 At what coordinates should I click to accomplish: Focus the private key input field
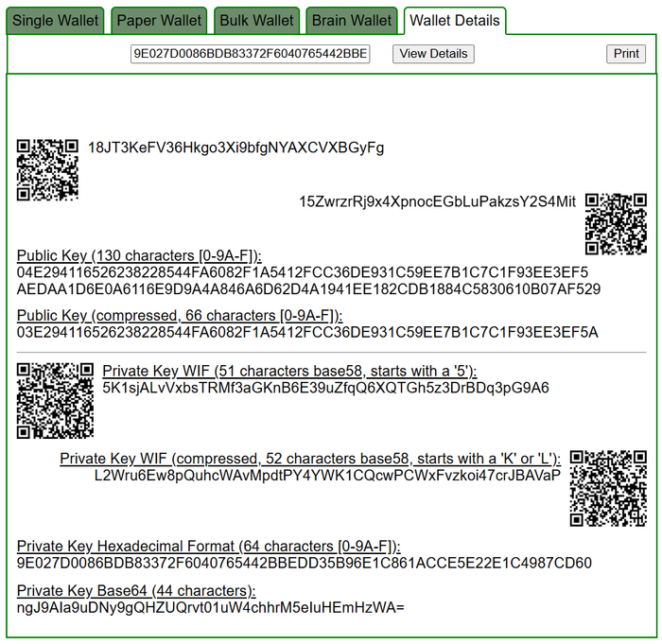(x=251, y=54)
